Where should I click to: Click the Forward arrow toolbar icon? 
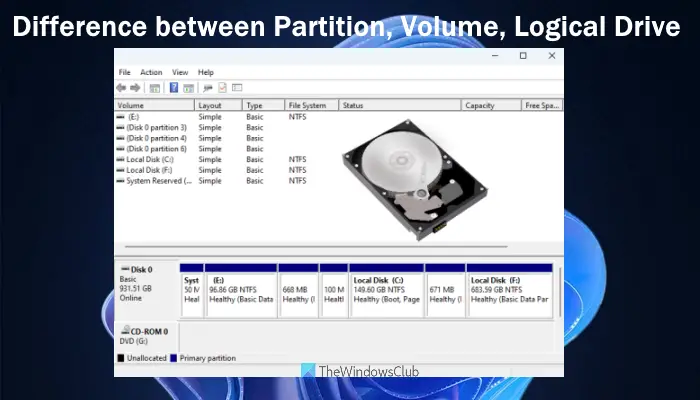[x=135, y=88]
